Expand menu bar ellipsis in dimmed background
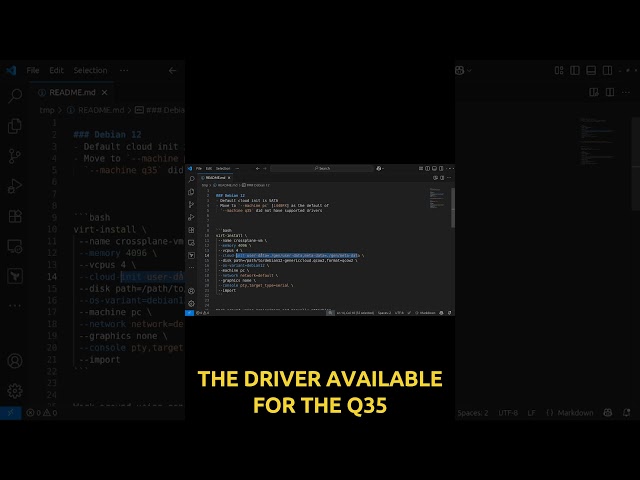Screen dimensions: 640x480 [124, 70]
